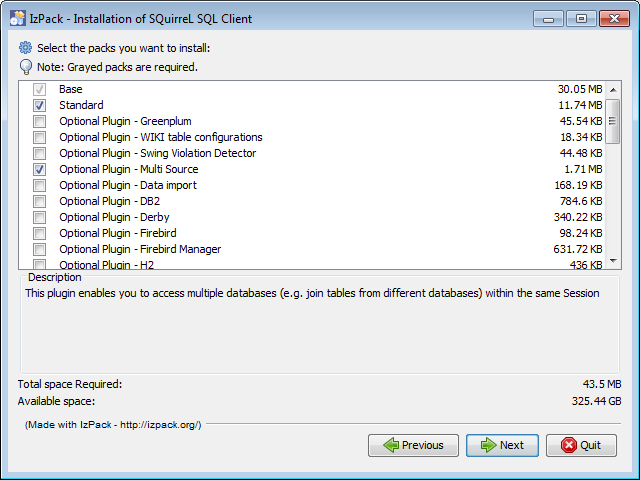Tick the Data import plugin checkbox

(39, 185)
